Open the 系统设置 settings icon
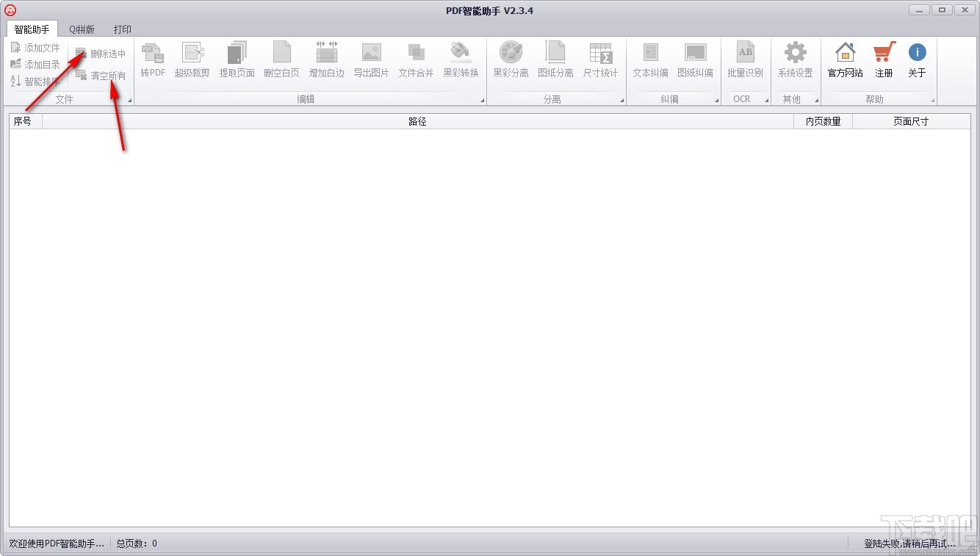The width and height of the screenshot is (980, 556). coord(794,60)
